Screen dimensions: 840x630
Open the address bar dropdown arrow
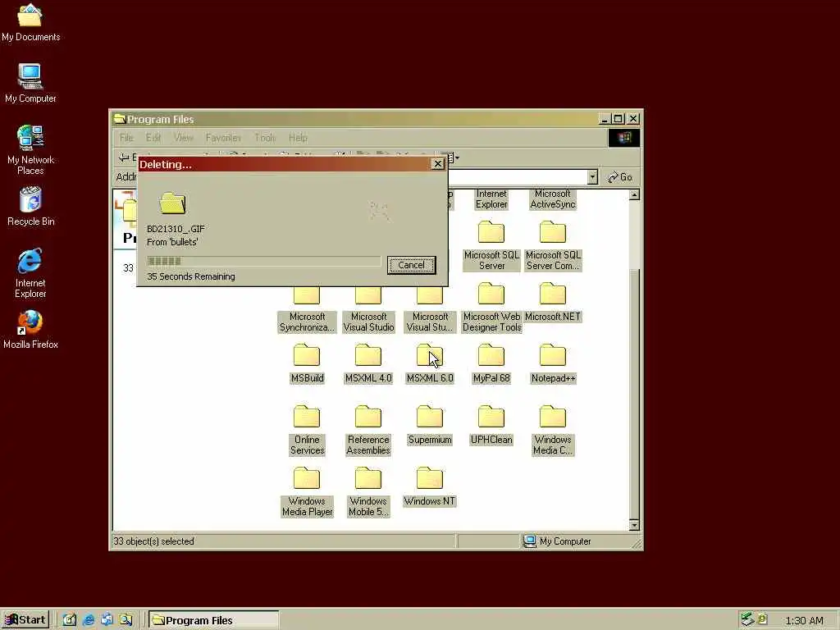pos(592,177)
